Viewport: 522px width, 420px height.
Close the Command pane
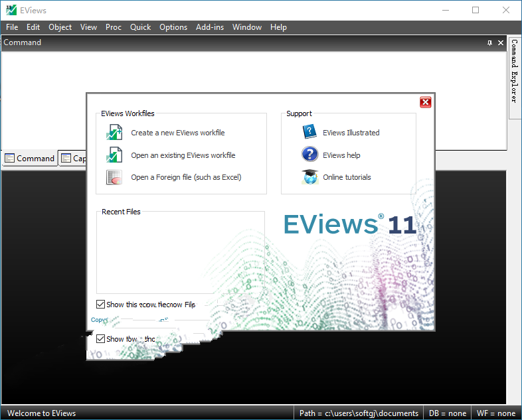(x=501, y=43)
